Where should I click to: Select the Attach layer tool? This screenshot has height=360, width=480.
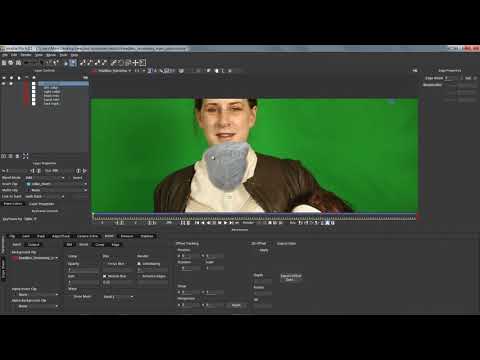pos(114,63)
